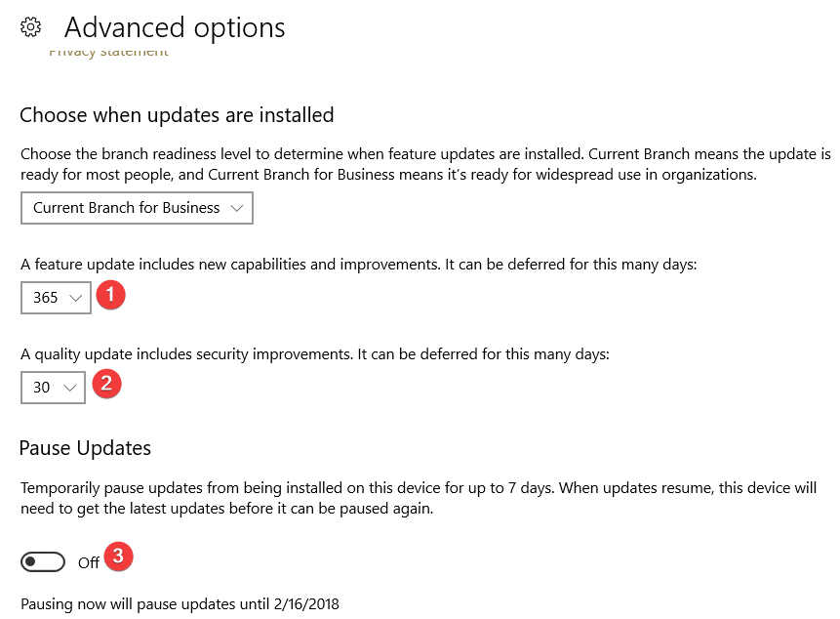The image size is (840, 619).
Task: Open quality update deferral days dropdown showing 30
Action: (x=53, y=388)
